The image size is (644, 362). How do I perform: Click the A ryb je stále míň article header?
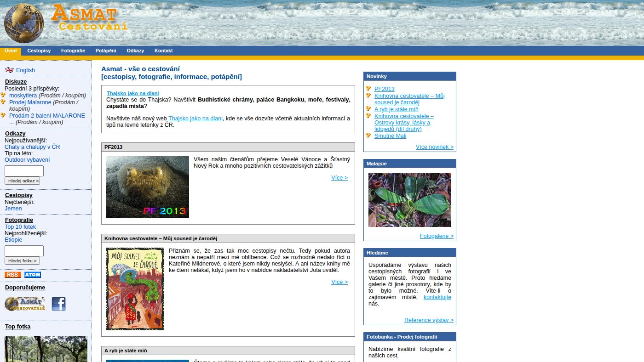coord(228,351)
